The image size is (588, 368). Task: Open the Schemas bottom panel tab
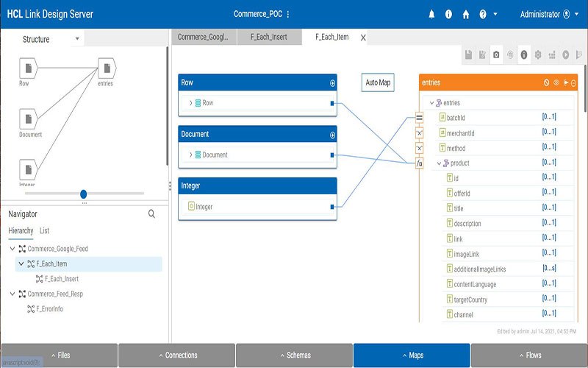pos(294,355)
